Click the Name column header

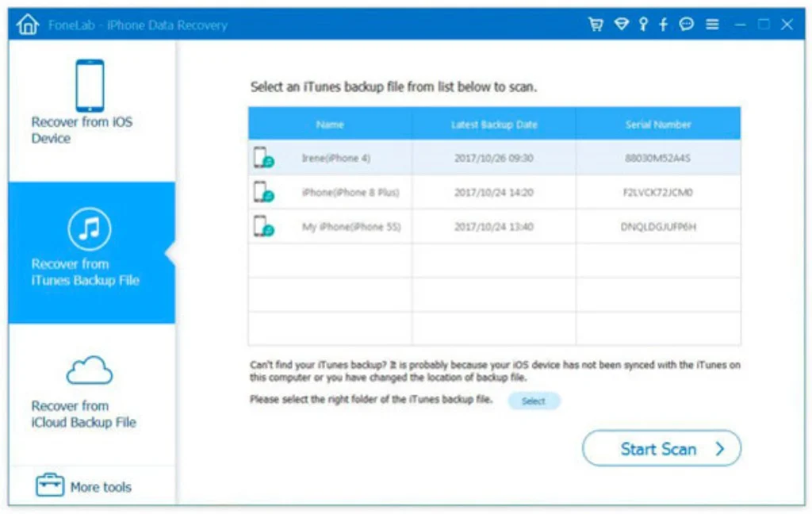[x=330, y=125]
